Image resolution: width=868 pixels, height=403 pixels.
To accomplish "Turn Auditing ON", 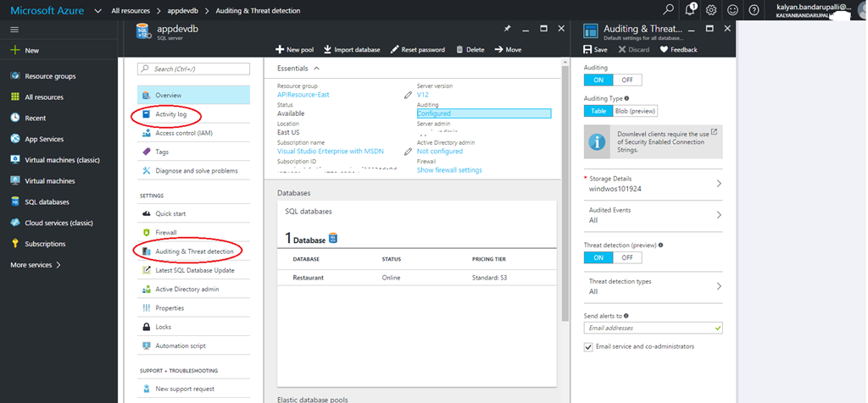I will click(x=598, y=80).
